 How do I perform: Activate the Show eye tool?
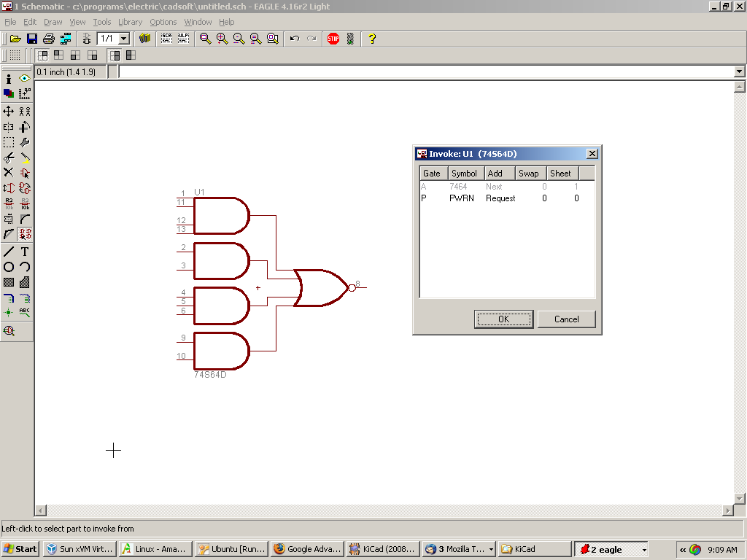(25, 79)
